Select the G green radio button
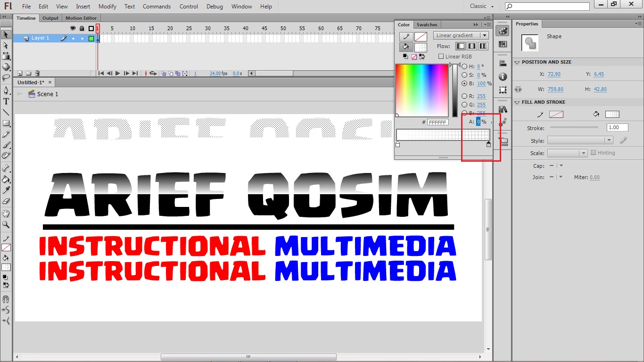Viewport: 644px width, 362px height. tap(464, 105)
